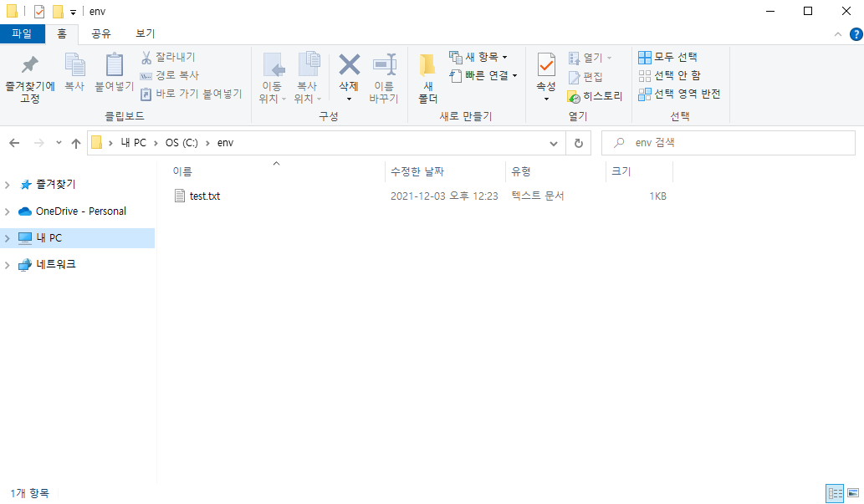
Task: Click 선택 안 함 select none
Action: pos(669,75)
